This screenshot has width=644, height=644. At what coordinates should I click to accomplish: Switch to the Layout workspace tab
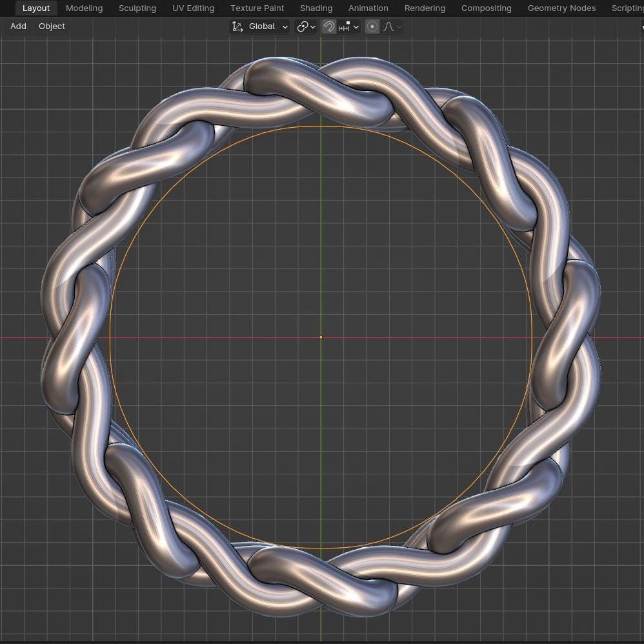click(x=35, y=8)
